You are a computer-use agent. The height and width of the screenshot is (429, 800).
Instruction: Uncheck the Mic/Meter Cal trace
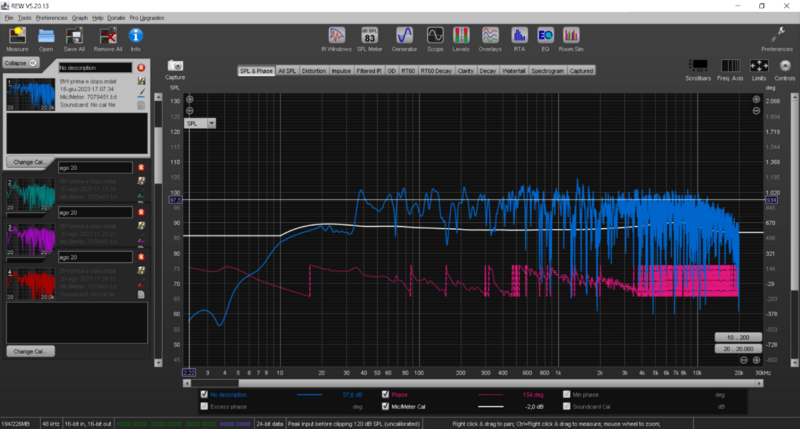(x=386, y=407)
